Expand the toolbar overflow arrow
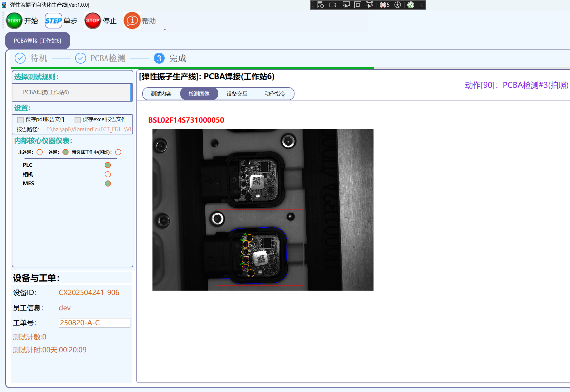The image size is (570, 392). click(x=165, y=29)
